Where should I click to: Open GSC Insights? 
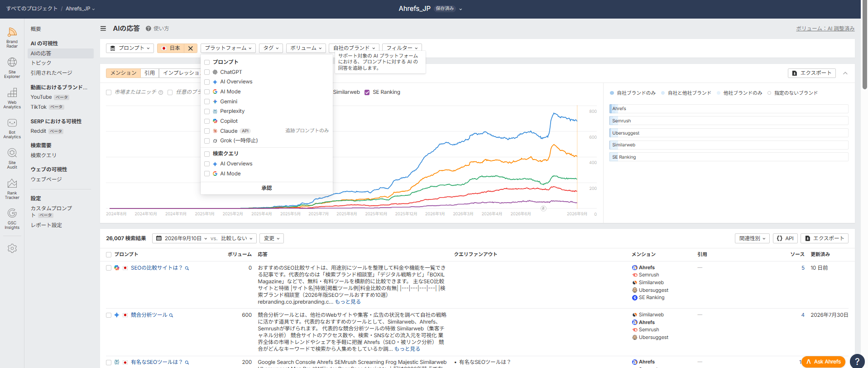[12, 218]
